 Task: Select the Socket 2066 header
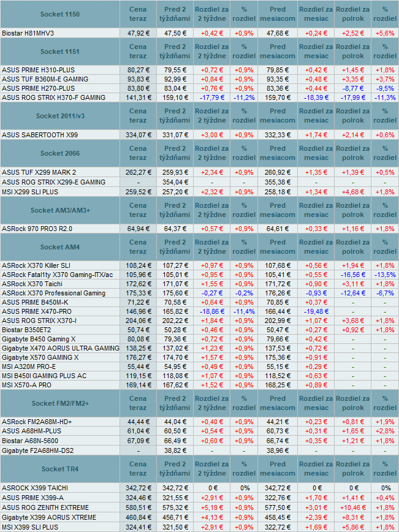[x=59, y=153]
